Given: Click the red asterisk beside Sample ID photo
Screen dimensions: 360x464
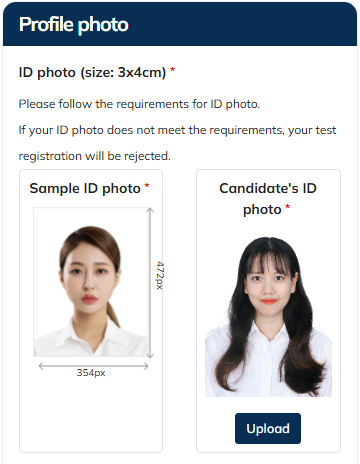Looking at the screenshot, I should pos(147,186).
